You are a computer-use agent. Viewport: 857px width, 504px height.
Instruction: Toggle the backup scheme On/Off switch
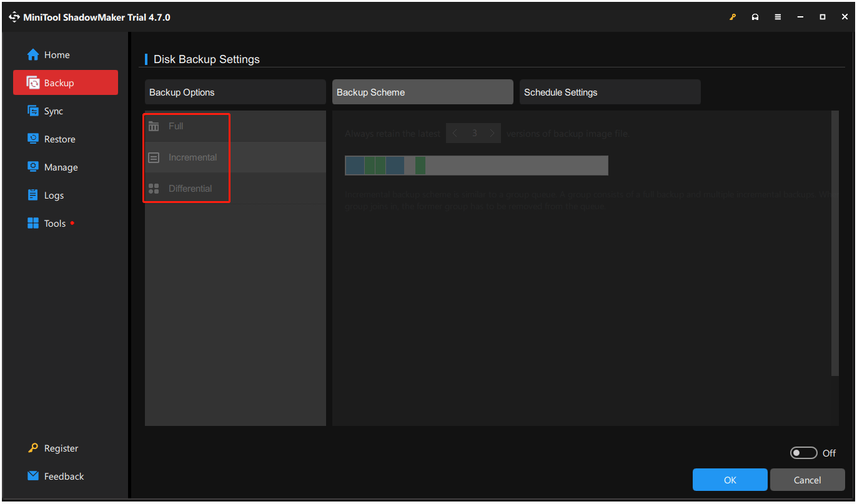coord(804,453)
